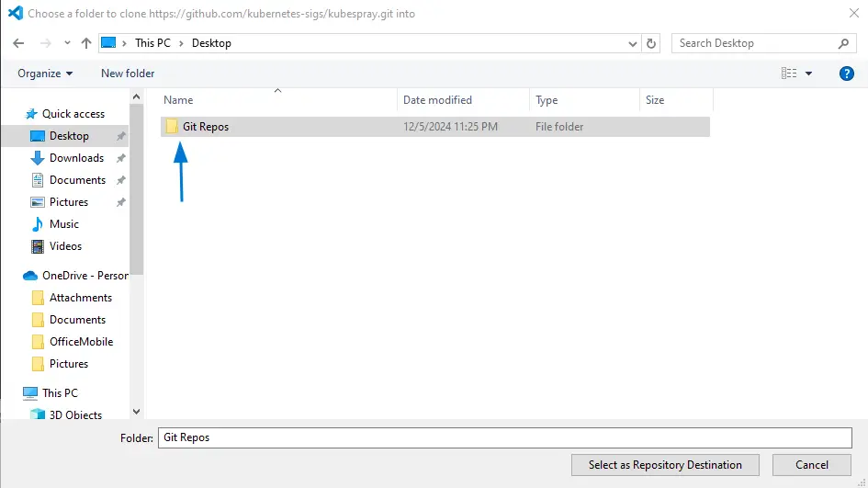Click the Refresh button in address bar
Viewport: 868px width, 488px height.
652,43
